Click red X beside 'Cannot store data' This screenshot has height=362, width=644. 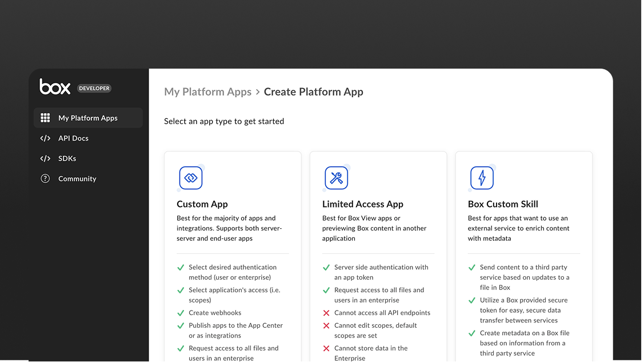(326, 348)
